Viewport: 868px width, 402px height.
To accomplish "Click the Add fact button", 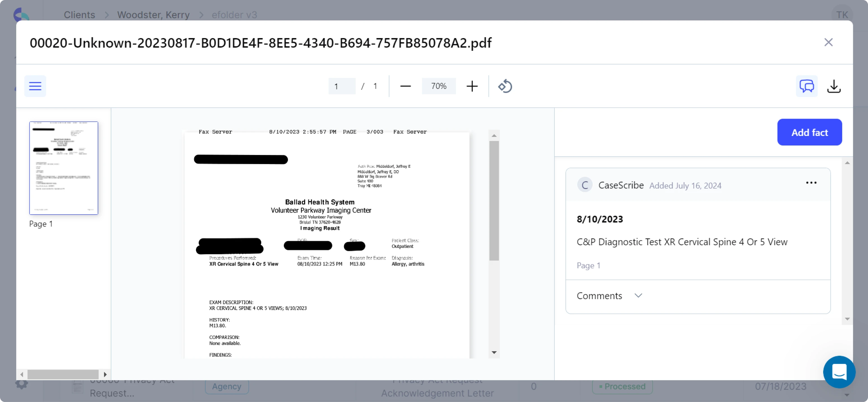I will 809,132.
